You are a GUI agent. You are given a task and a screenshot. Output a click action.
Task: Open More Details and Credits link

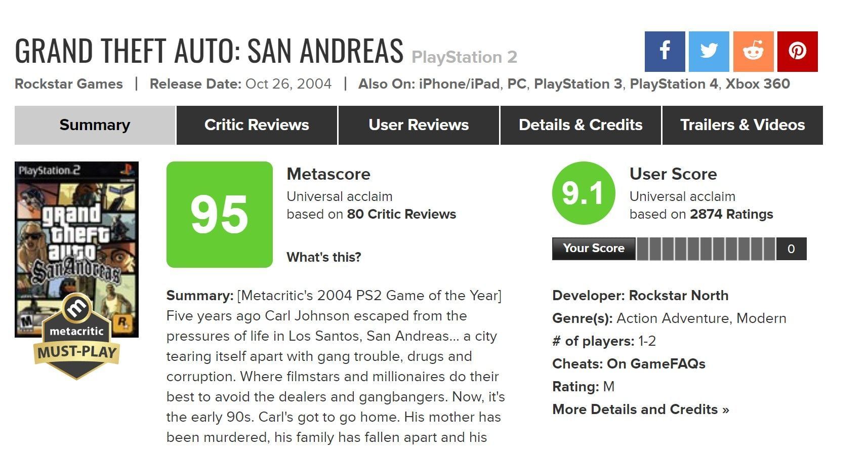640,410
